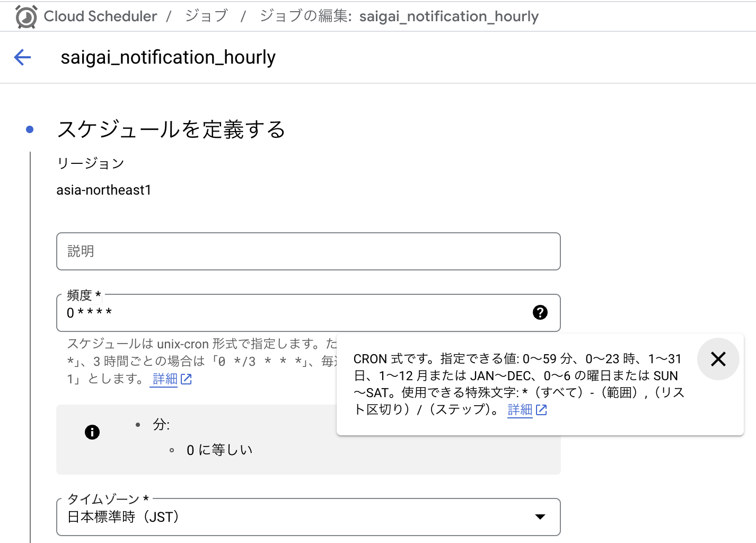Select the cron value 0 * * * *

[89, 313]
